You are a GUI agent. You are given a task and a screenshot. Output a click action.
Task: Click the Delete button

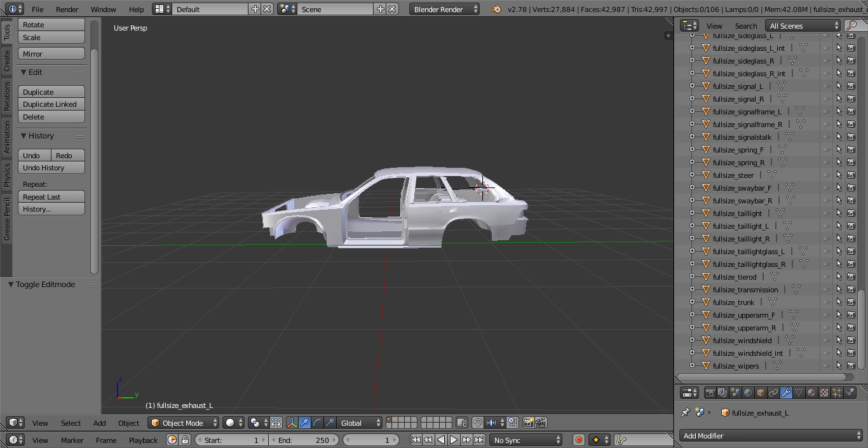click(x=51, y=117)
